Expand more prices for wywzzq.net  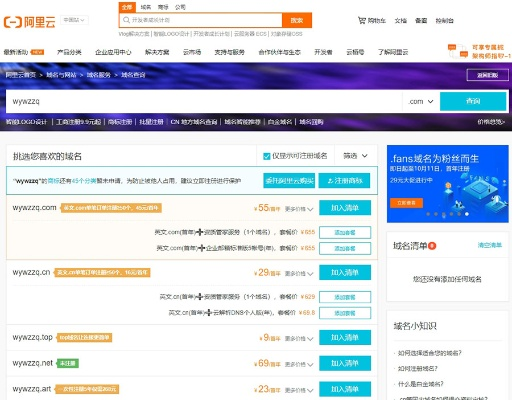(299, 364)
